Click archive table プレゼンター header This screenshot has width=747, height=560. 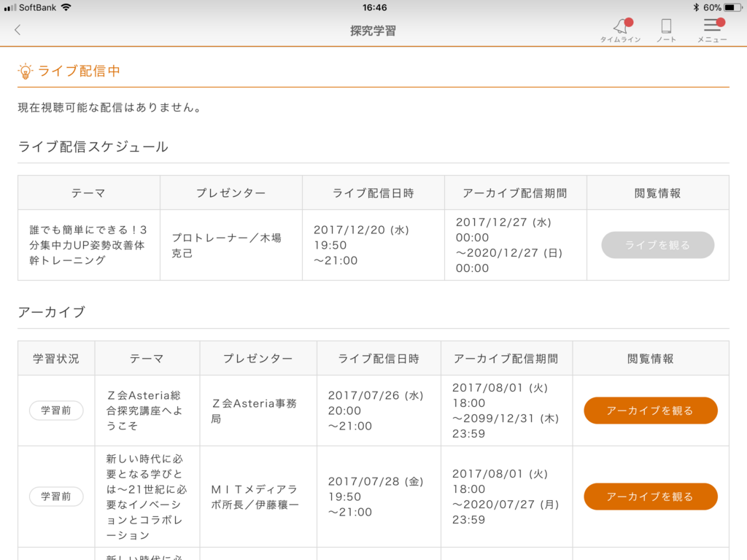[x=258, y=359]
